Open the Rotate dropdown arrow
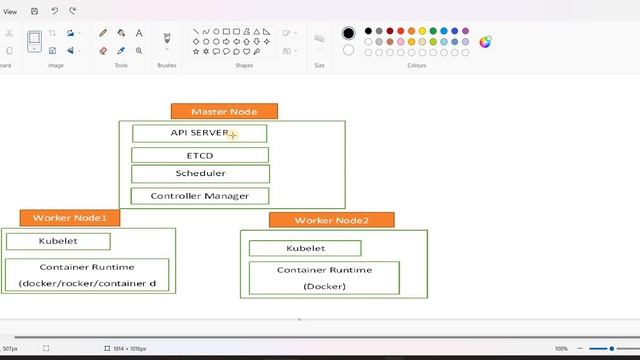The image size is (640, 360). point(79,33)
